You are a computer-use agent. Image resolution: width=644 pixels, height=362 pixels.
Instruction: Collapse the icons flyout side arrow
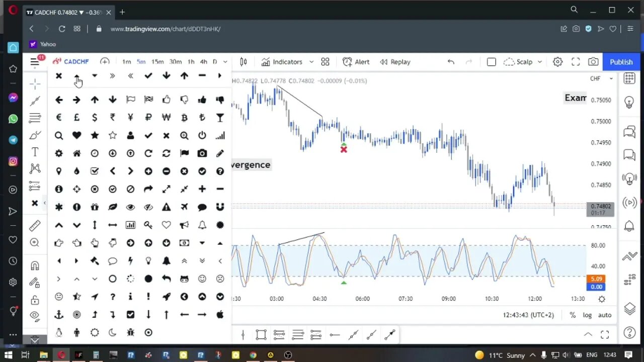coord(44,203)
